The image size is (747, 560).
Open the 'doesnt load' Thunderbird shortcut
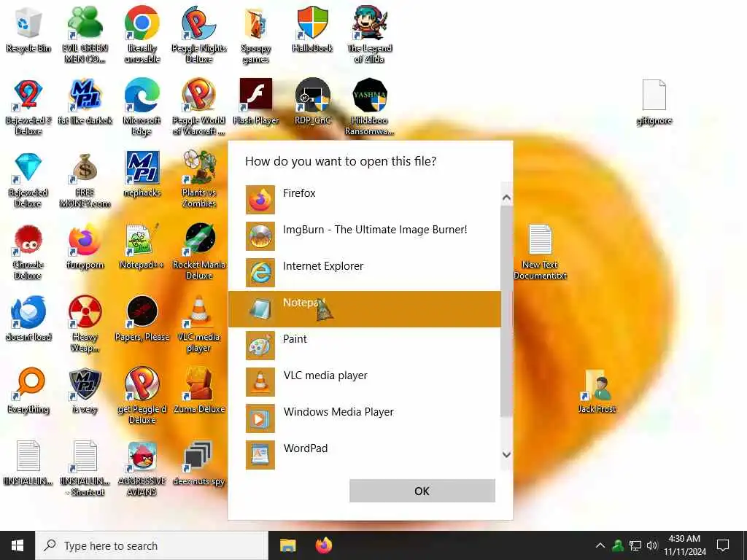[x=28, y=319]
